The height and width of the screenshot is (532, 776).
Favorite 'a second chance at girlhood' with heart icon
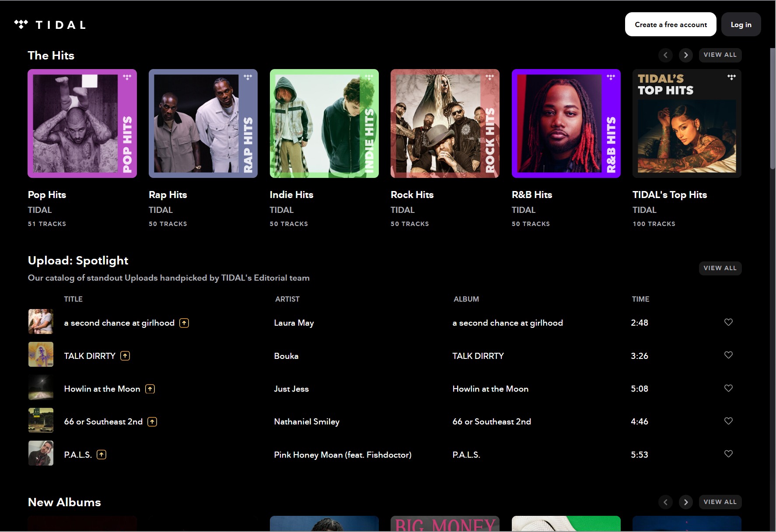click(728, 322)
